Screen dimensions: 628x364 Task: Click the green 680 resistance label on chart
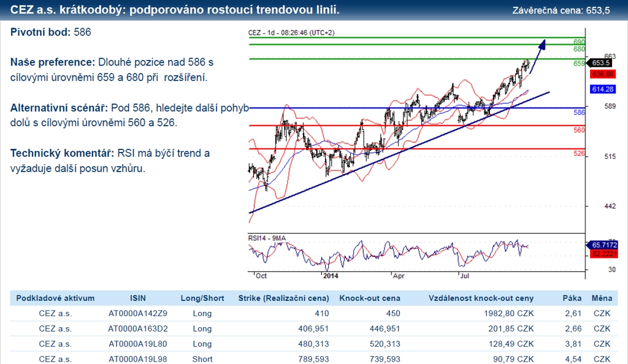tap(579, 49)
